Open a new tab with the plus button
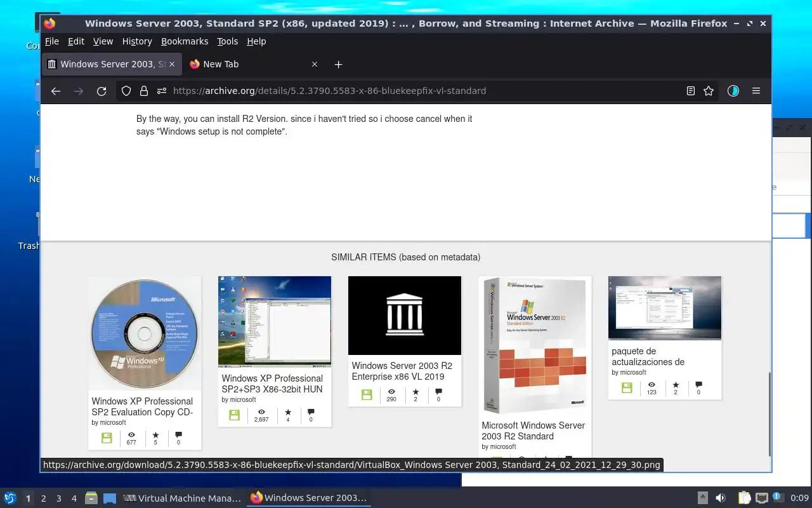Image resolution: width=812 pixels, height=508 pixels. 338,64
